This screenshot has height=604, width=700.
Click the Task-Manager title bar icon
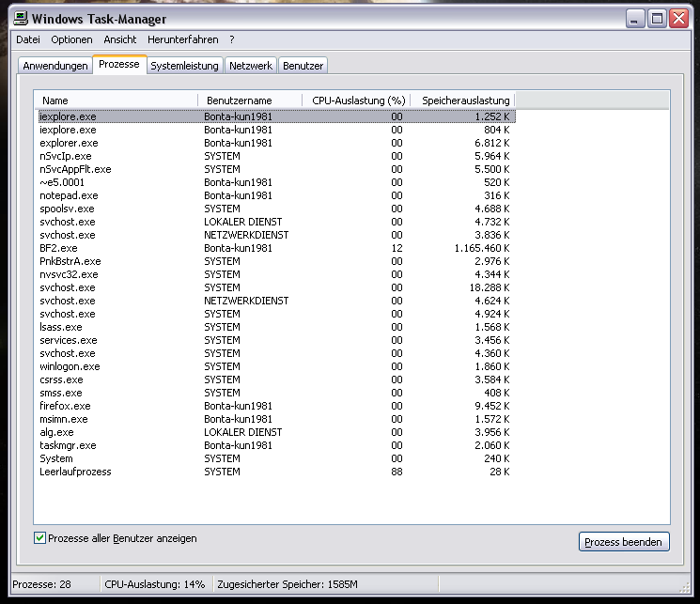(20, 18)
